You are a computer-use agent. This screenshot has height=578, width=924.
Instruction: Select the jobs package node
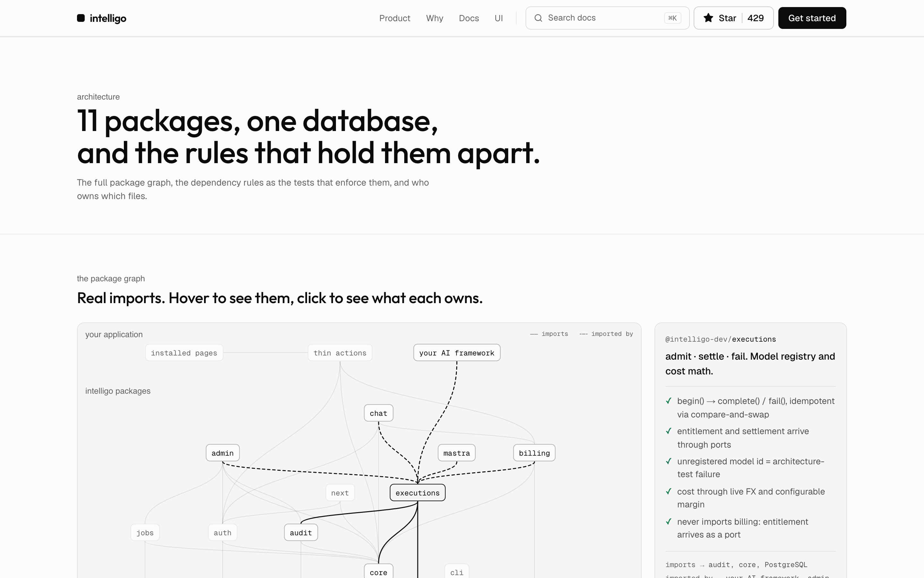[x=145, y=532]
